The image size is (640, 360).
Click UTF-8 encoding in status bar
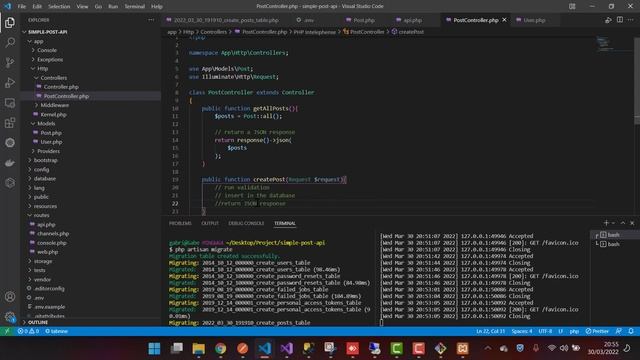[545, 331]
